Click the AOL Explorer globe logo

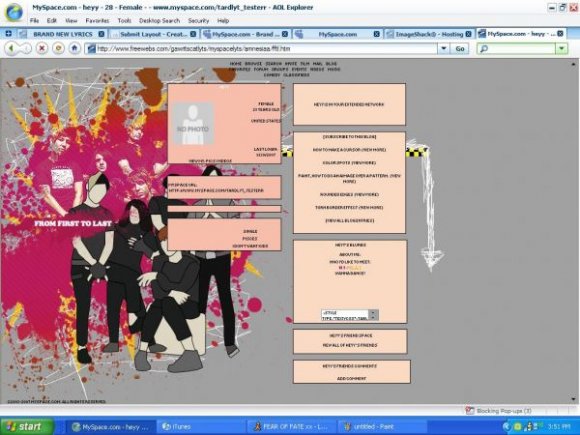[14, 12]
